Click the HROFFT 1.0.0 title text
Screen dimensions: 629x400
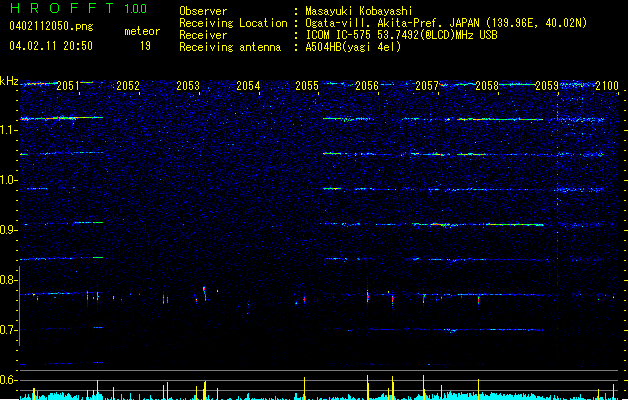click(79, 8)
